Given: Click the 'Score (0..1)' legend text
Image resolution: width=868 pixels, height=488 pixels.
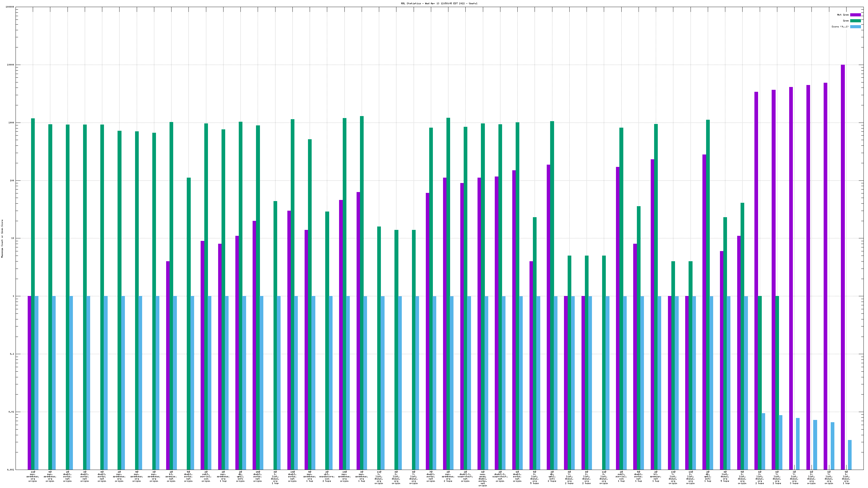Looking at the screenshot, I should tap(840, 27).
